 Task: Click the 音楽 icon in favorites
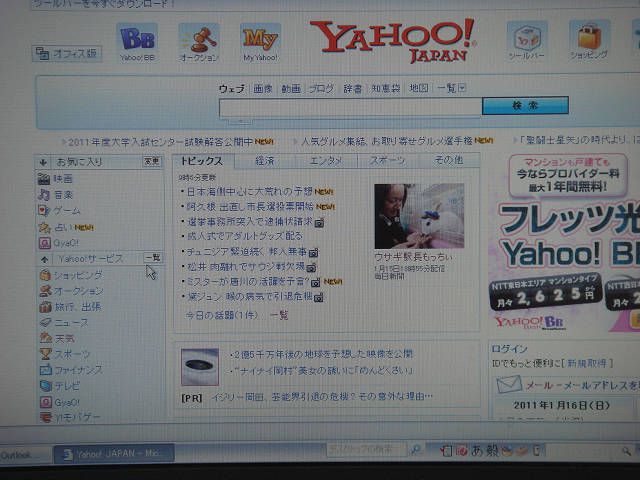(x=44, y=195)
